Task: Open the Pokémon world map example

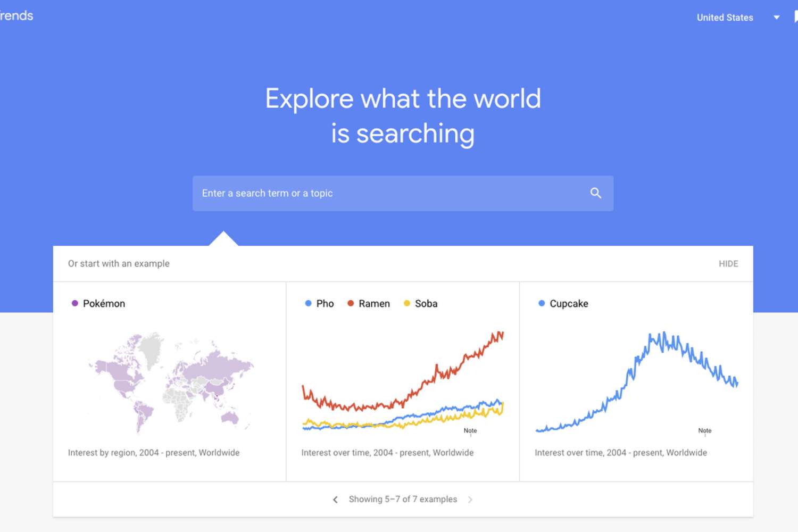Action: pos(170,381)
